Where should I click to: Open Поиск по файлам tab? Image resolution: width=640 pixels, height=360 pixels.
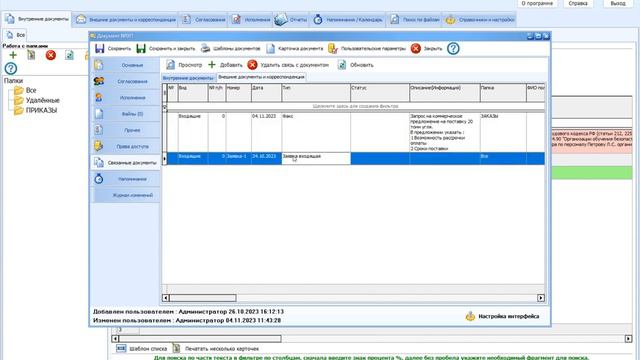pyautogui.click(x=415, y=20)
